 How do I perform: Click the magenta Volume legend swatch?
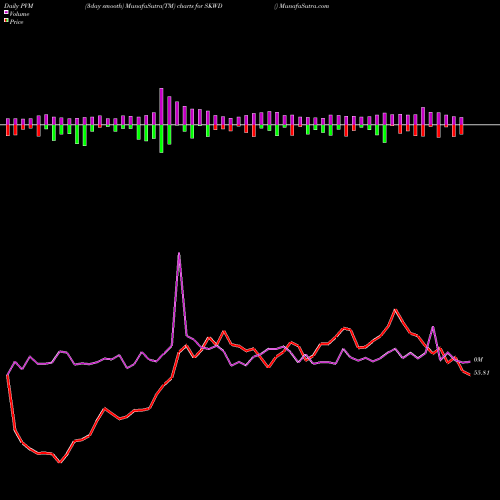6,12
